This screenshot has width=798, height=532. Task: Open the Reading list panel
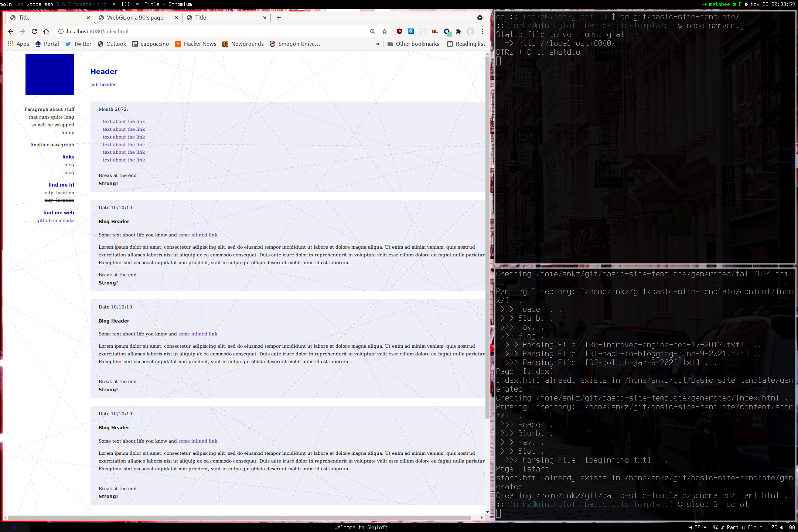point(466,44)
